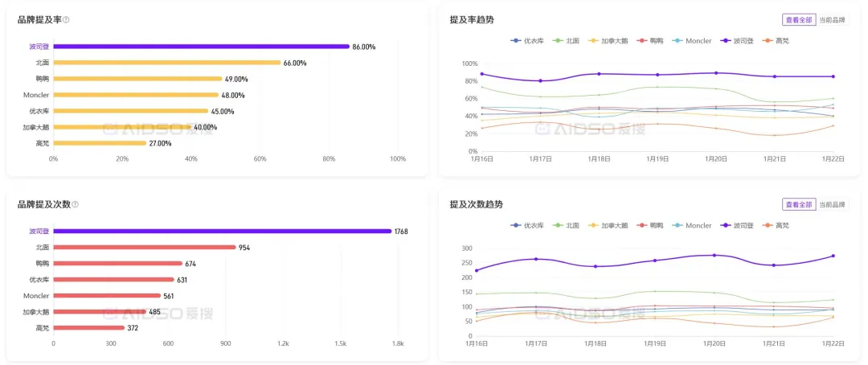
Task: Select 查看全部 in 提及率趋势 panel
Action: click(x=799, y=19)
